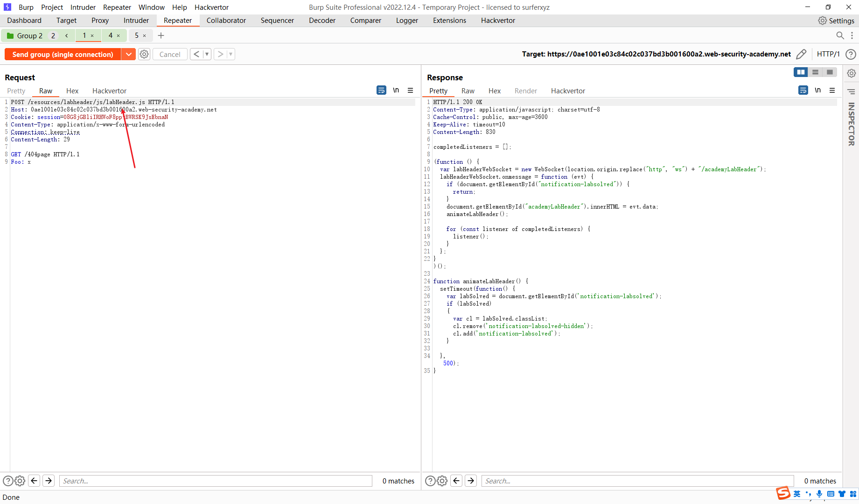Open Response search settings gear
This screenshot has width=859, height=504.
pyautogui.click(x=442, y=481)
